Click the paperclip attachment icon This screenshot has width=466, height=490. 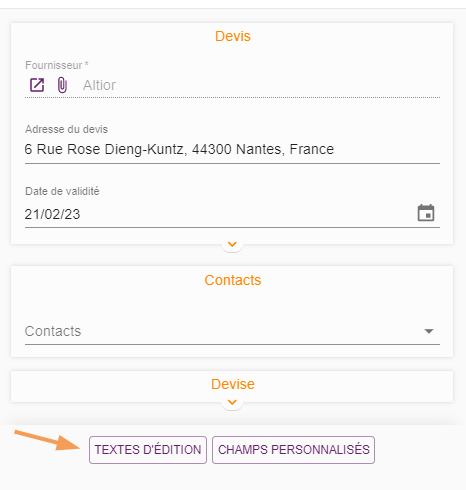click(x=62, y=85)
